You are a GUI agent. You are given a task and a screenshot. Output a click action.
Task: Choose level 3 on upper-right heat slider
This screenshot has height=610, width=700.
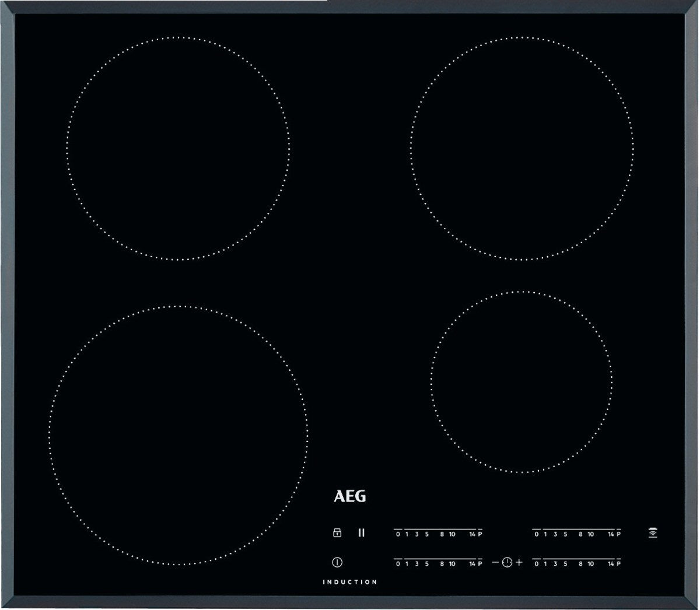pos(555,534)
